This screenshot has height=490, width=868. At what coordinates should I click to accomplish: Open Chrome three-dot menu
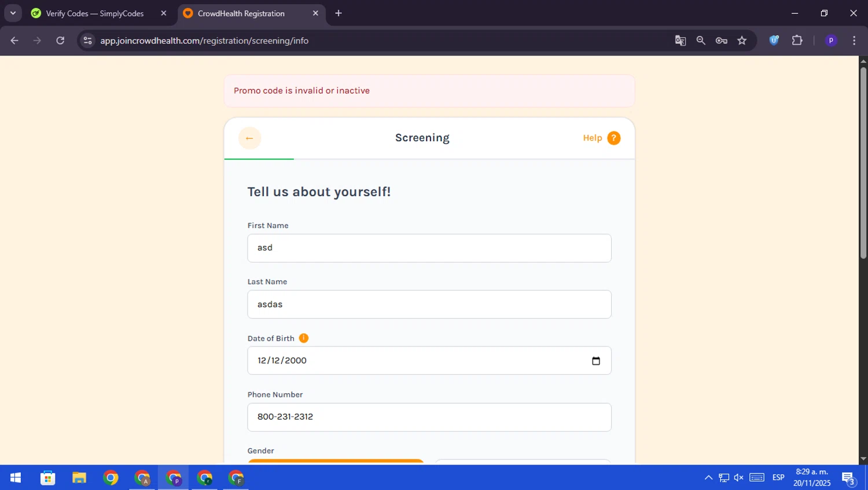click(x=854, y=40)
